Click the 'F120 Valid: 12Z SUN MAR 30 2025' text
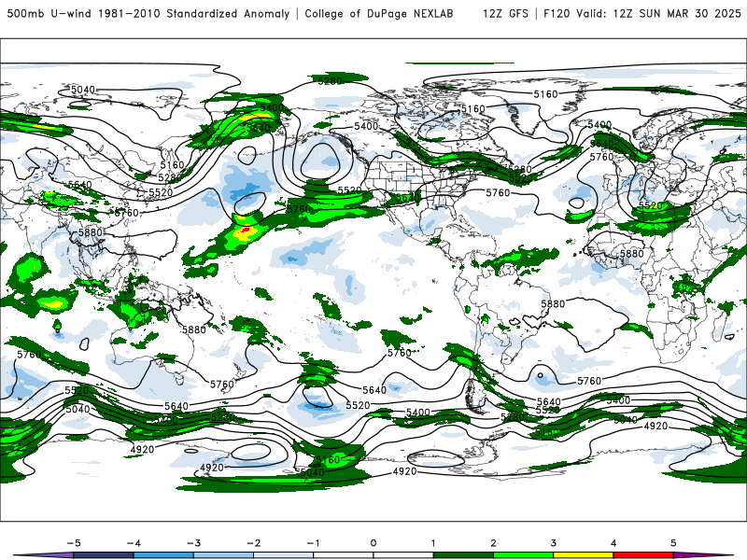The image size is (747, 560). point(642,13)
